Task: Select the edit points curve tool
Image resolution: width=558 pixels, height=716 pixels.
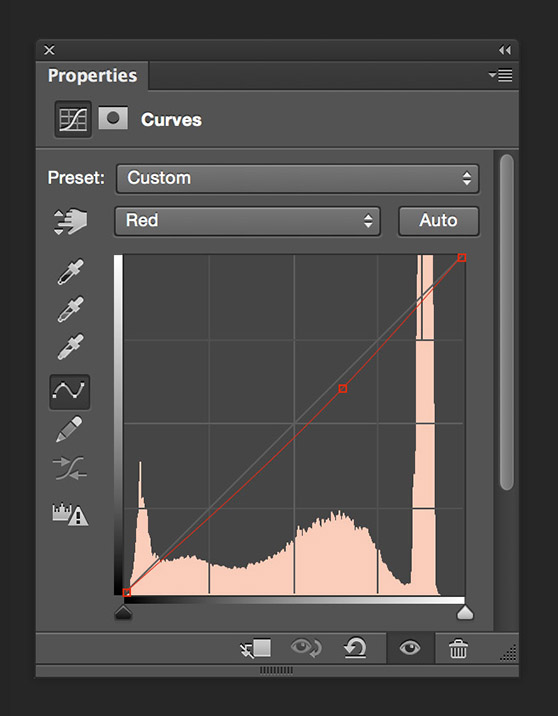Action: click(69, 392)
